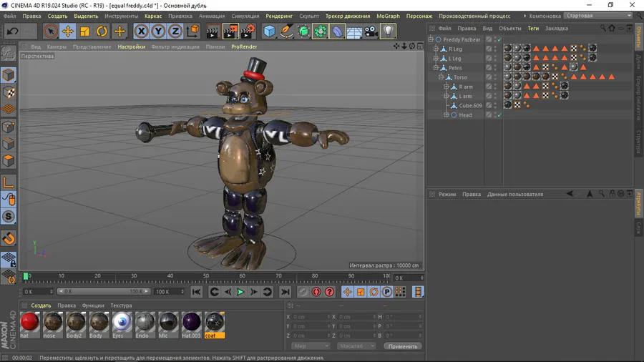Viewport: 644px width, 362px height.
Task: Collapse the Pelvis object
Action: 436,68
